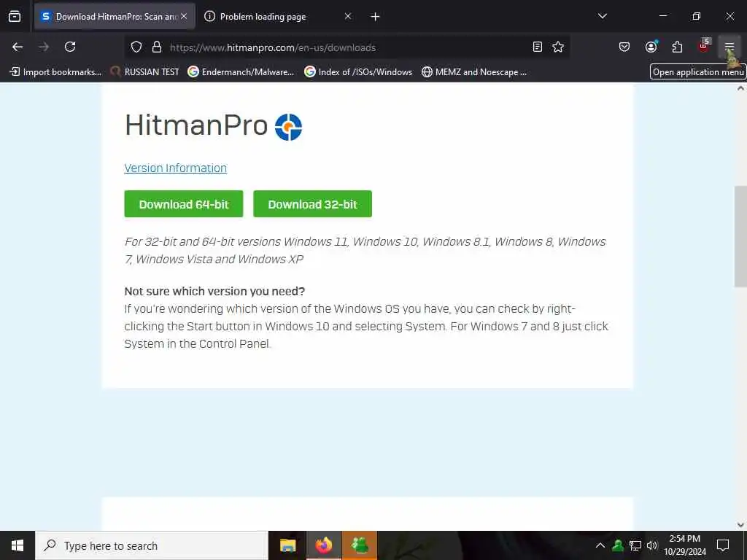Open Save to Pocket icon

tap(624, 47)
